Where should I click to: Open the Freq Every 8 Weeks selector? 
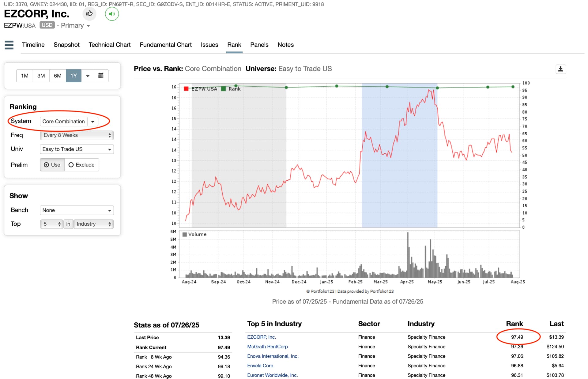77,135
